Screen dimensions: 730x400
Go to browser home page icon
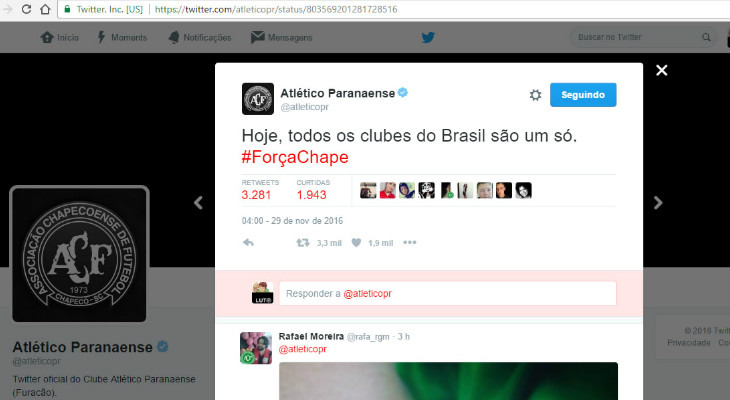point(45,9)
